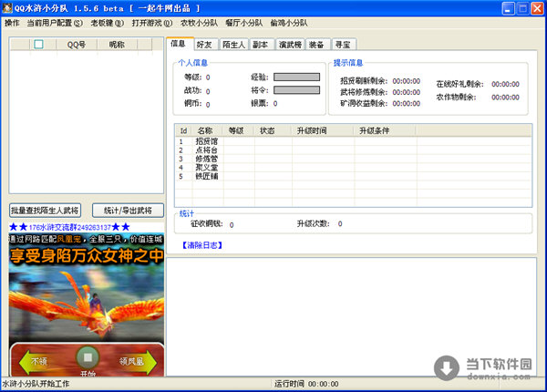
Task: Click the 经验 progress bar
Action: tap(296, 77)
